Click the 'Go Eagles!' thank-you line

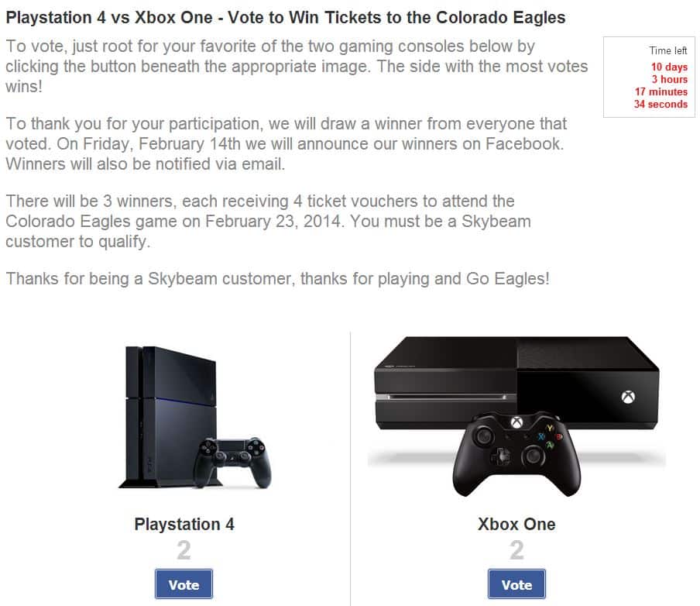tap(277, 278)
